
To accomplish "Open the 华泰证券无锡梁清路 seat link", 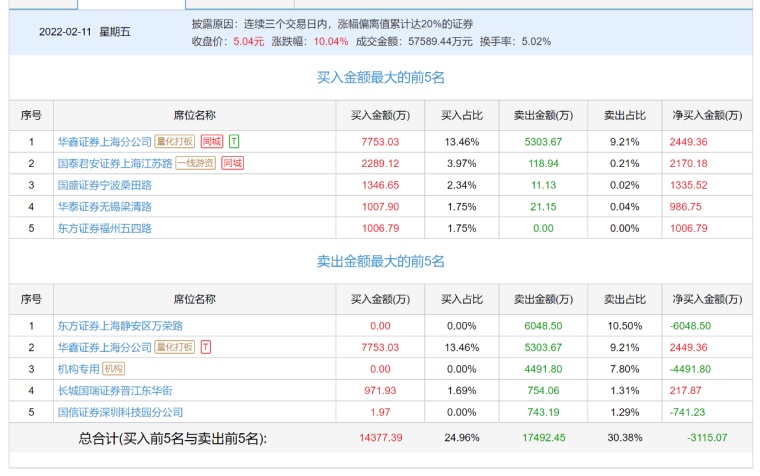I will 104,207.
